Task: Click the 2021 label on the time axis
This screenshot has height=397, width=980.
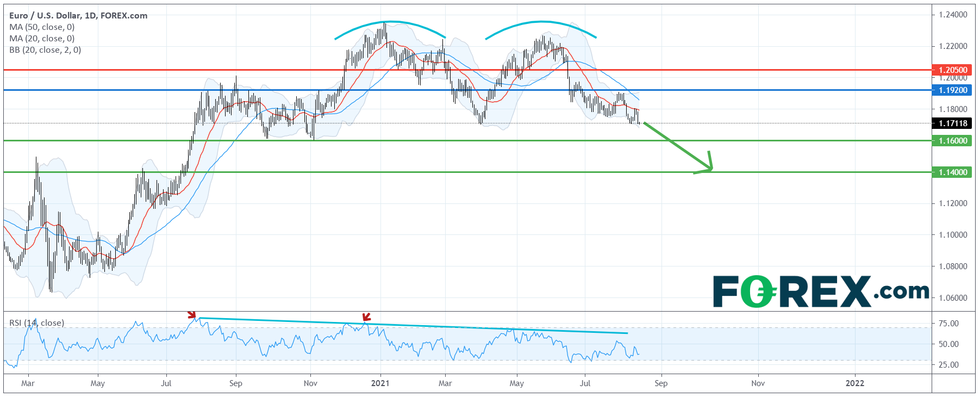Action: pos(380,383)
